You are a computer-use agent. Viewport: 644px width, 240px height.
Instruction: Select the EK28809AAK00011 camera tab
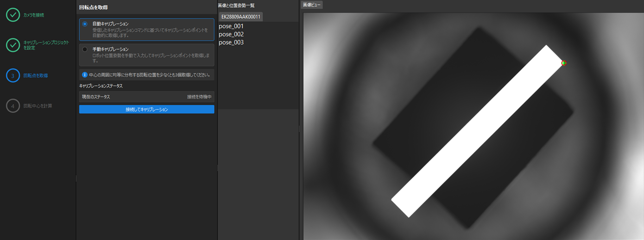(x=241, y=17)
